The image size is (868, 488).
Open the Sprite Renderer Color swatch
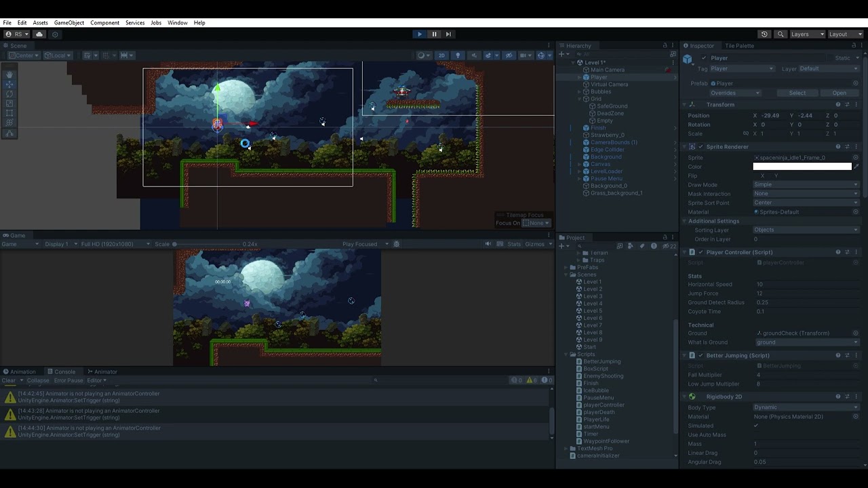[804, 166]
